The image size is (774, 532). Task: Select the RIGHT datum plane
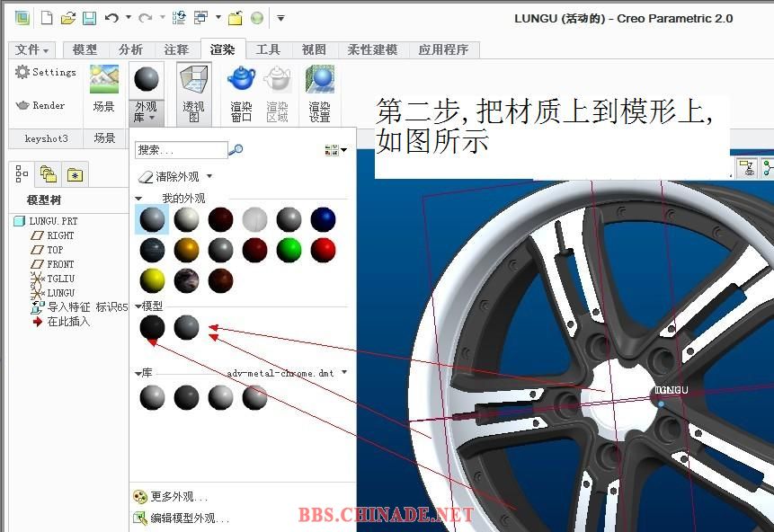[53, 235]
